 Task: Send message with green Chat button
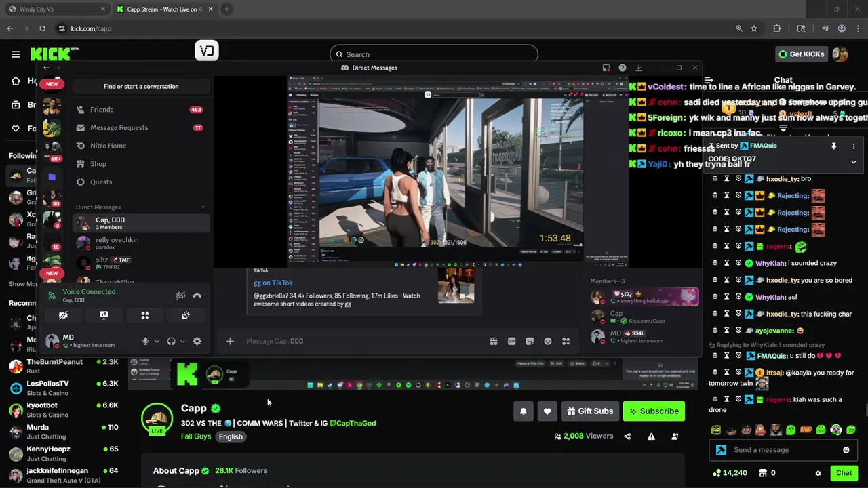(x=844, y=473)
